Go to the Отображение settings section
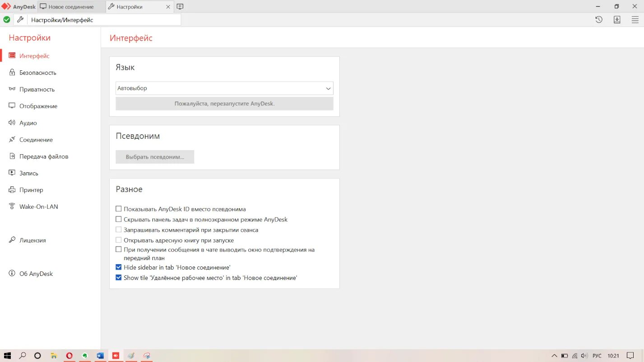Viewport: 644px width, 362px height. 38,106
